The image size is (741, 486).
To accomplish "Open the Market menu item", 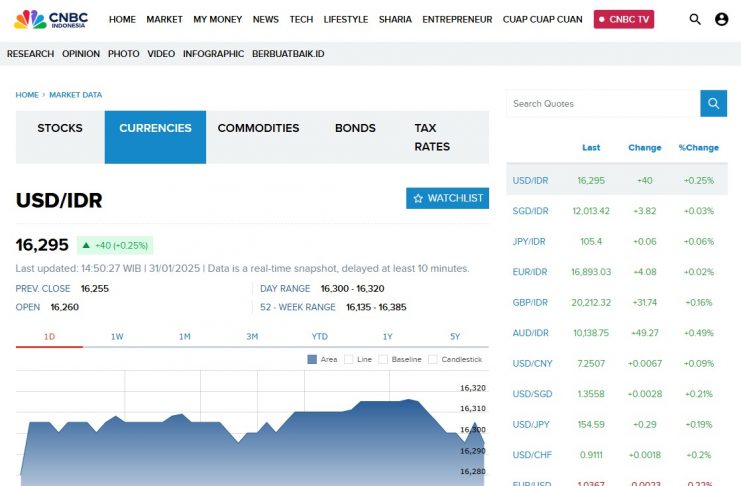I will [164, 19].
